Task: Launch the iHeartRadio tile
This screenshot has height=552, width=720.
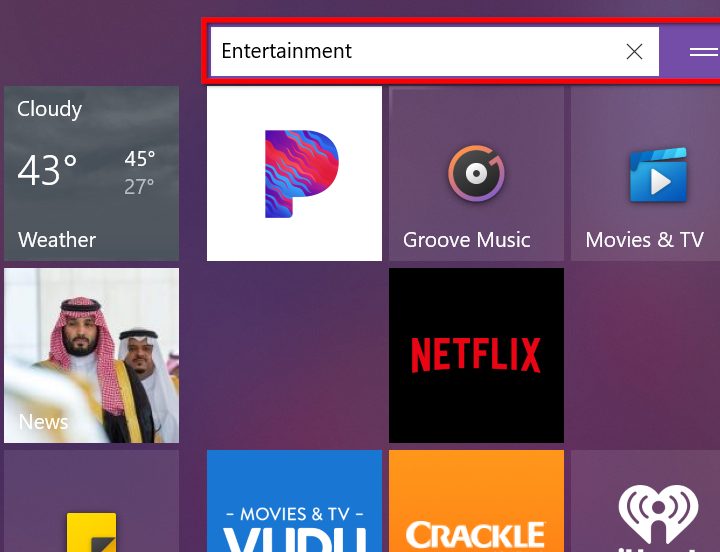Action: [645, 501]
